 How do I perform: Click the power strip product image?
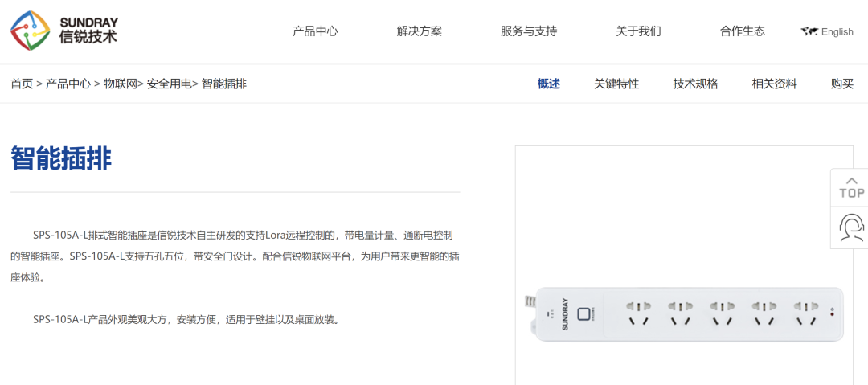coord(684,314)
